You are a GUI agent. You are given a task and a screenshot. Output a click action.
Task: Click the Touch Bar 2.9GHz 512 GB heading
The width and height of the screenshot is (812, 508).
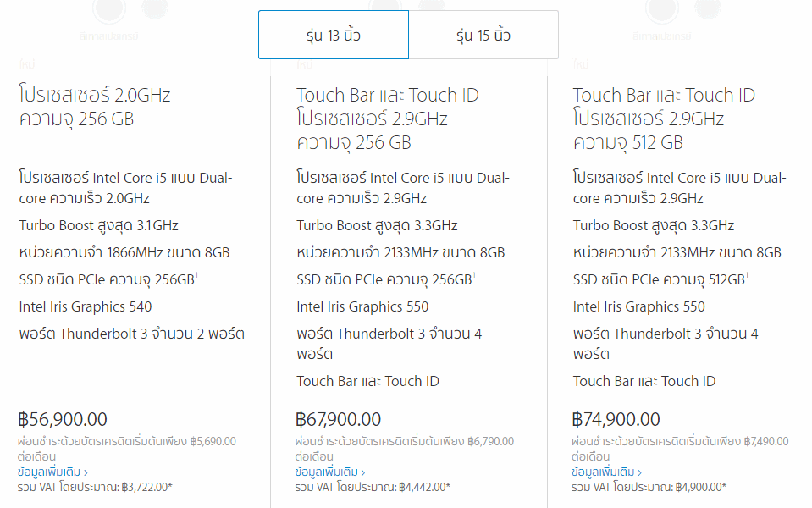[x=664, y=119]
